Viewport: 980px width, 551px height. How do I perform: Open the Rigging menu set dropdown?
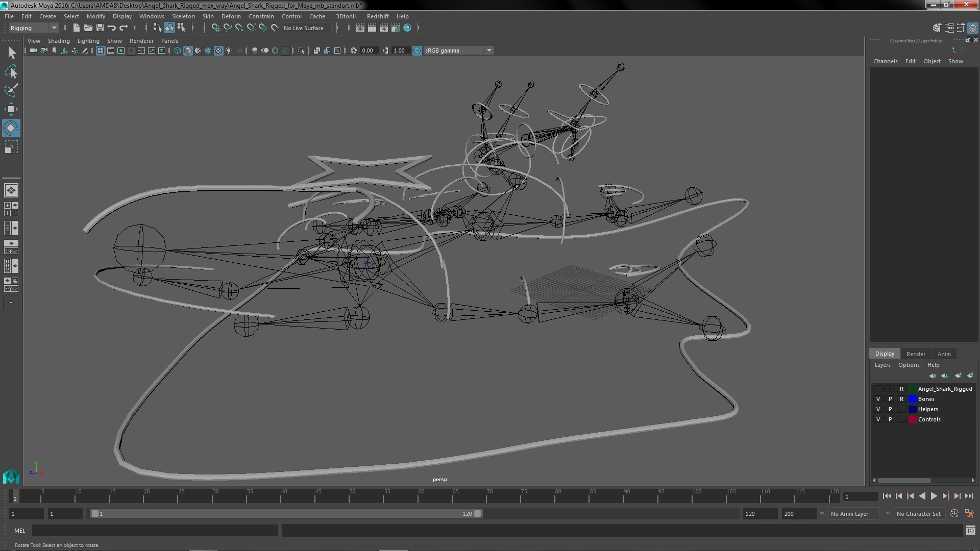34,28
